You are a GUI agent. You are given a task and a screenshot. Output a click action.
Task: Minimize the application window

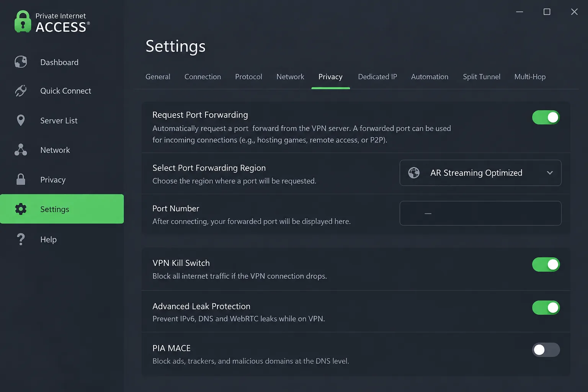(x=519, y=12)
